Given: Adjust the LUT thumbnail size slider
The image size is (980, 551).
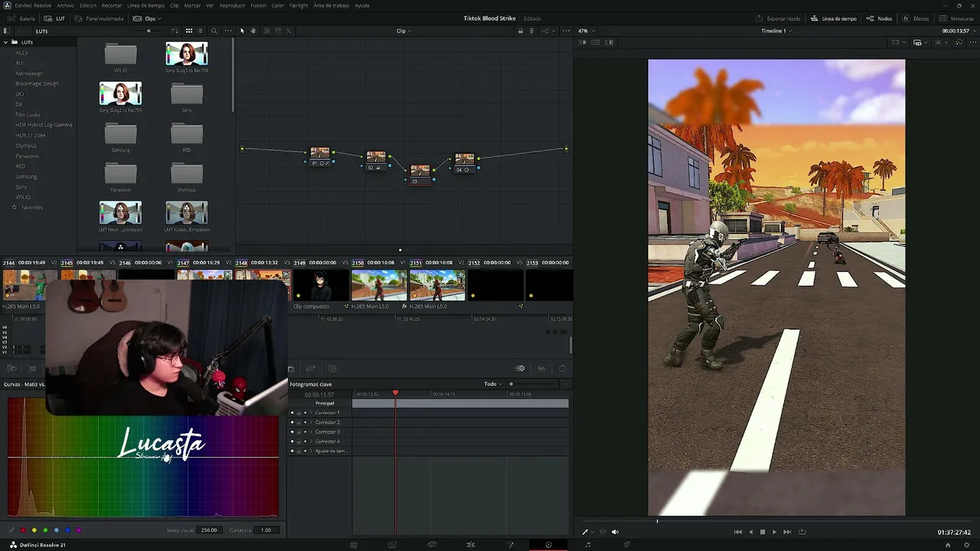Looking at the screenshot, I should pyautogui.click(x=149, y=31).
